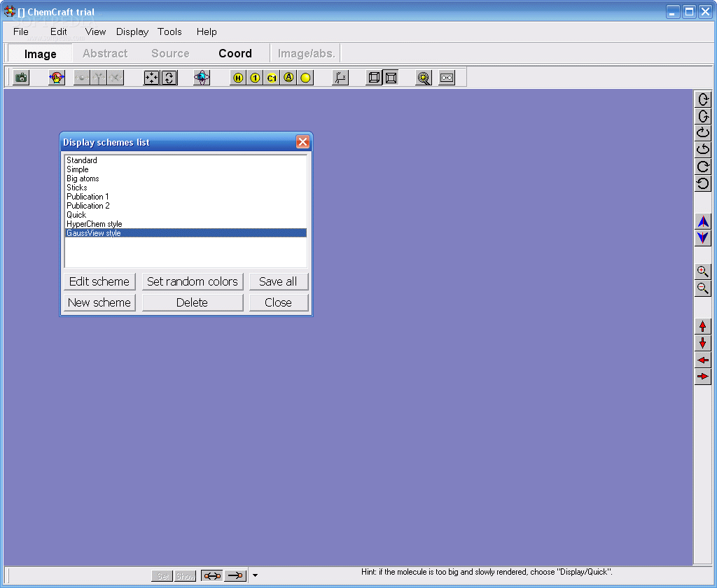This screenshot has width=717, height=588.
Task: Click the XYZ coordinate axes icon
Action: click(340, 78)
